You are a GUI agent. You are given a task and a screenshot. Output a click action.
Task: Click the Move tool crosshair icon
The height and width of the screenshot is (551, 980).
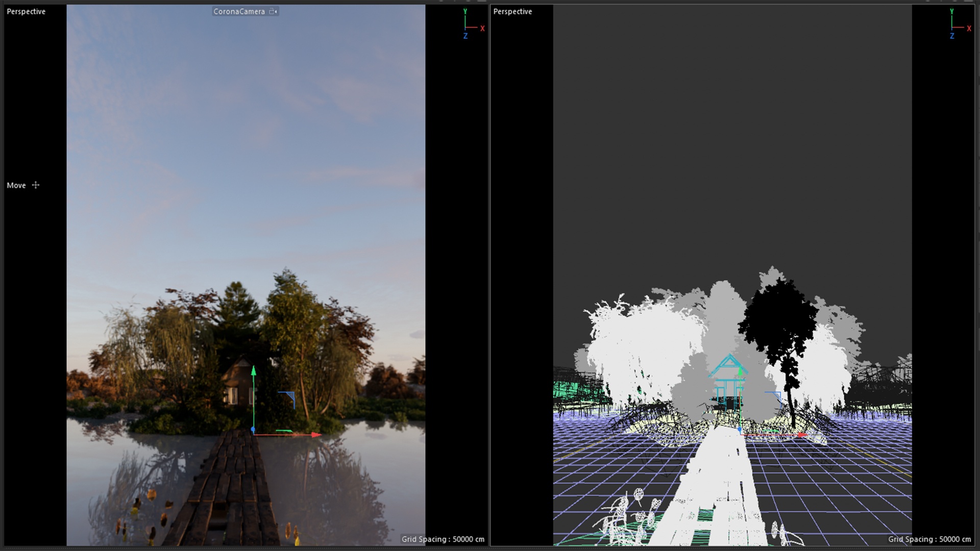click(36, 185)
